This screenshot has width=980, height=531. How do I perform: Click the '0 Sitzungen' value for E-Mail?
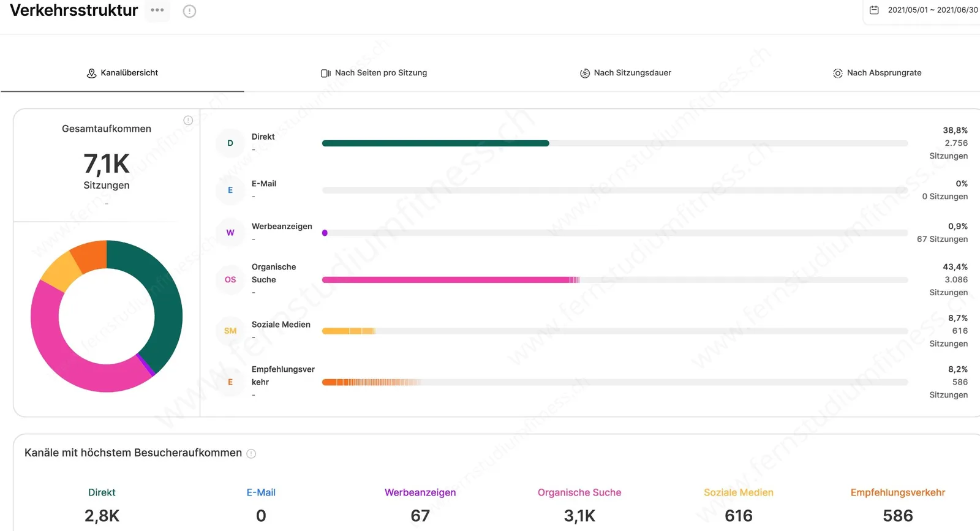pyautogui.click(x=945, y=197)
